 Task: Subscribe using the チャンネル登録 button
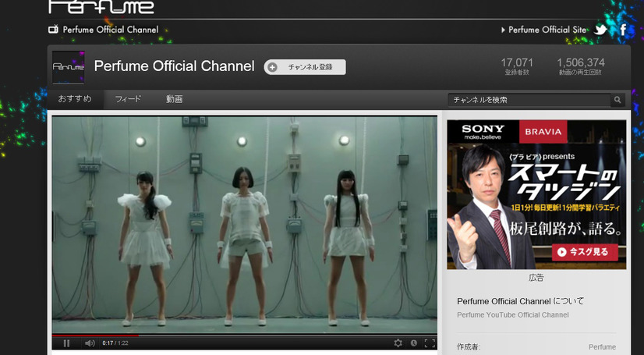(305, 67)
